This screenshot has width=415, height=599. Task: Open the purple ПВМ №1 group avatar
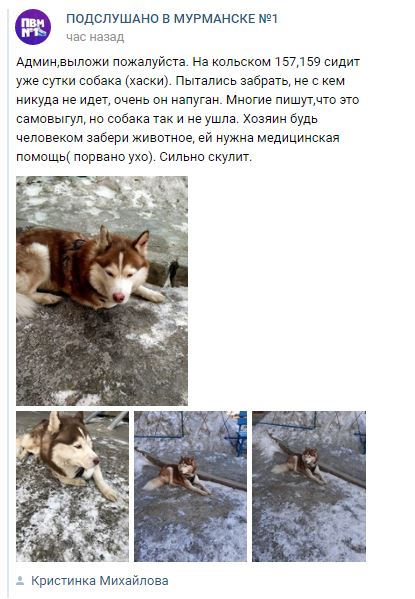pyautogui.click(x=33, y=27)
